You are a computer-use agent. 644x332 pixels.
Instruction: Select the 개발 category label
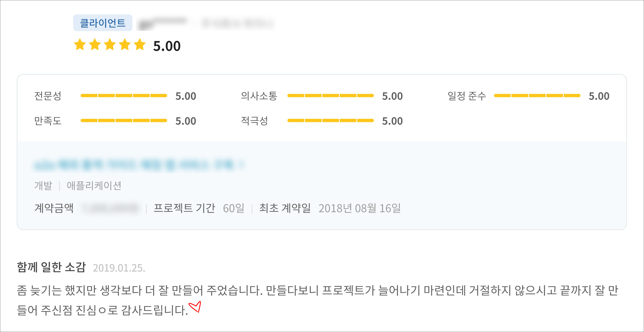[x=43, y=186]
